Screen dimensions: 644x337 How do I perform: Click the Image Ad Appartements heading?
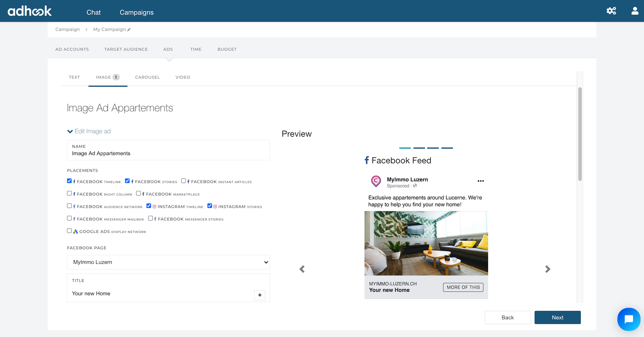coord(120,108)
